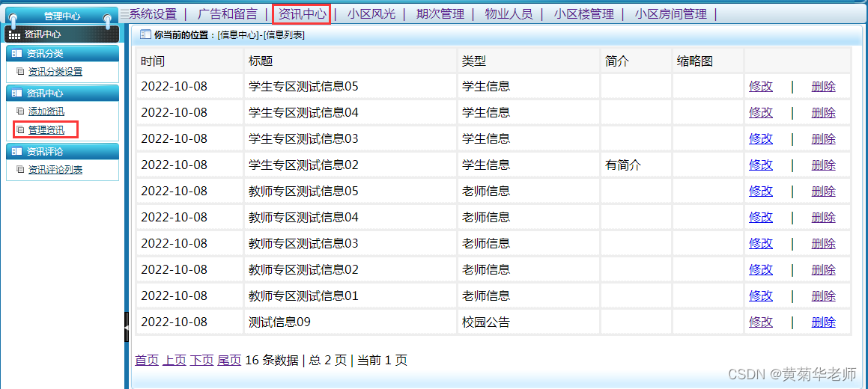Open 管理资讯 link in sidebar
Viewport: 868px width, 389px height.
tap(46, 130)
